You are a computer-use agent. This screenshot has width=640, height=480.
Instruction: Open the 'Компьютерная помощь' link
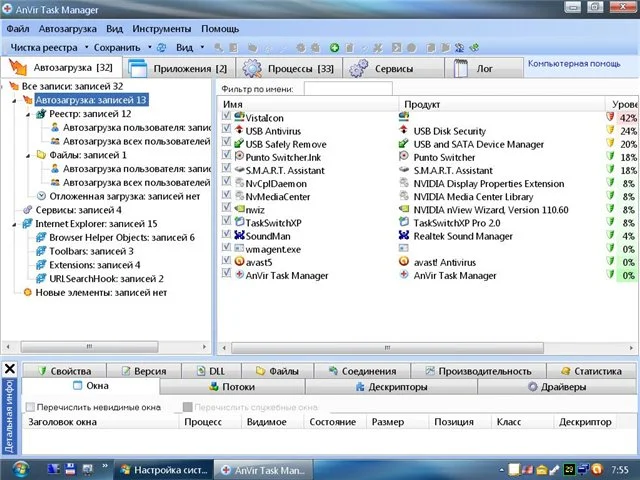click(x=576, y=64)
